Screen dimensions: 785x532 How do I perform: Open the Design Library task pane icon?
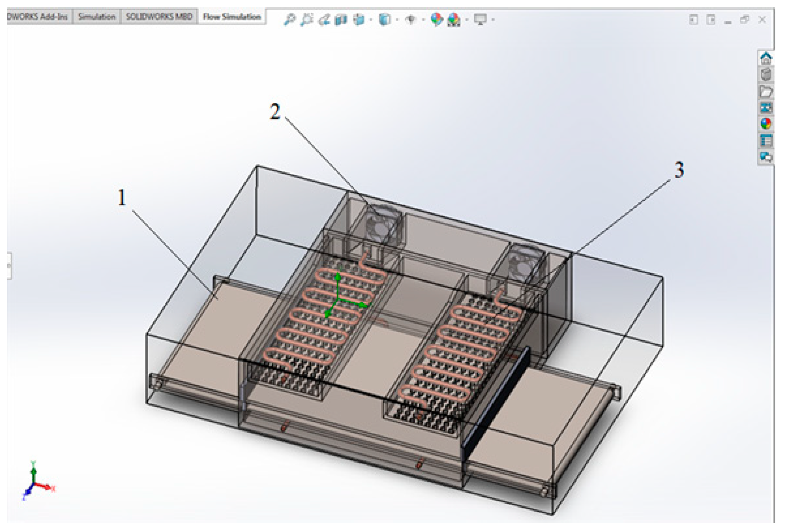click(x=766, y=75)
